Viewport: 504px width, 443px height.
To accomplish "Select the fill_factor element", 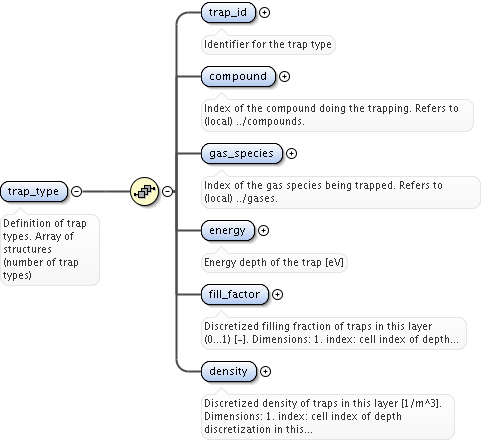I will (x=235, y=295).
